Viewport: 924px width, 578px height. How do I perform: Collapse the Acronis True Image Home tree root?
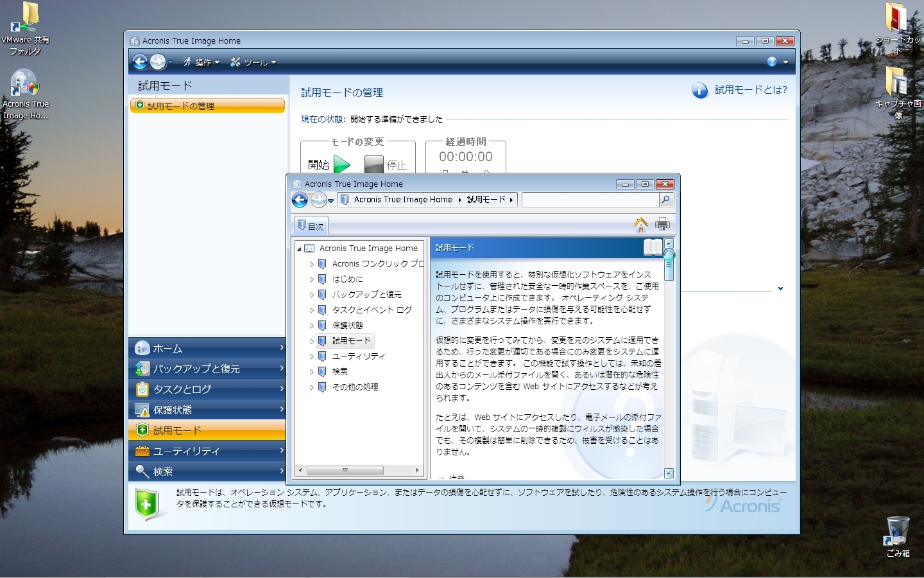pos(299,249)
